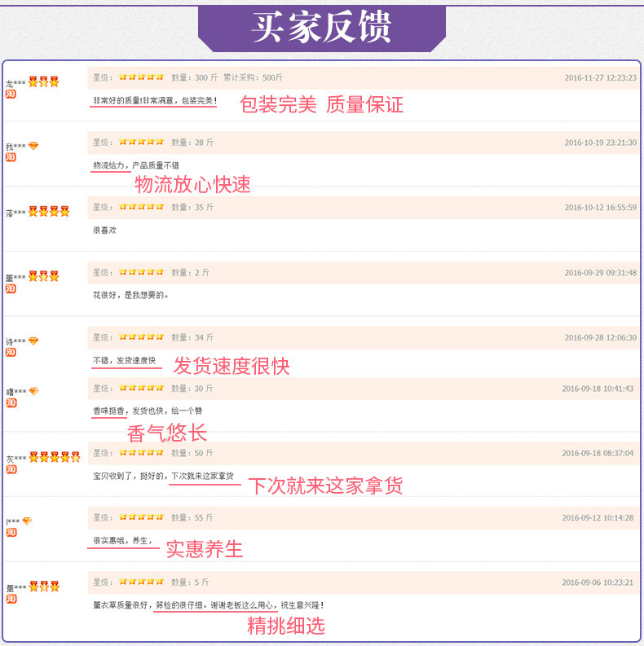Click the review text 很实惠哦,养生,

click(x=122, y=541)
